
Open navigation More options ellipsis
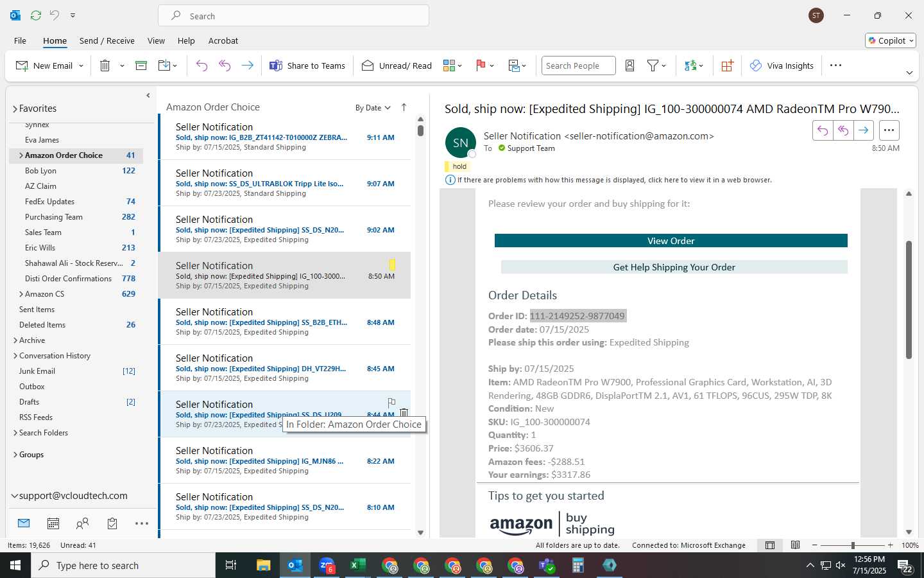pos(142,523)
